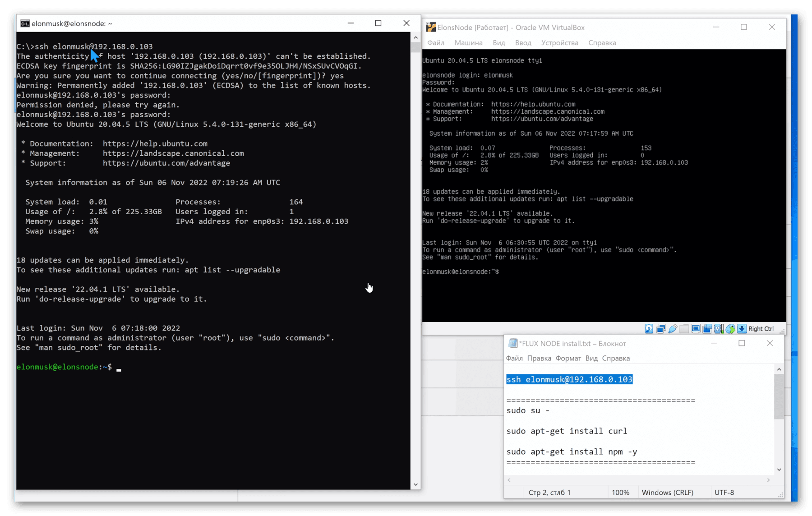Click the scroll down arrow in the SSH terminal
Viewport: 812px width, 516px height.
tap(415, 484)
